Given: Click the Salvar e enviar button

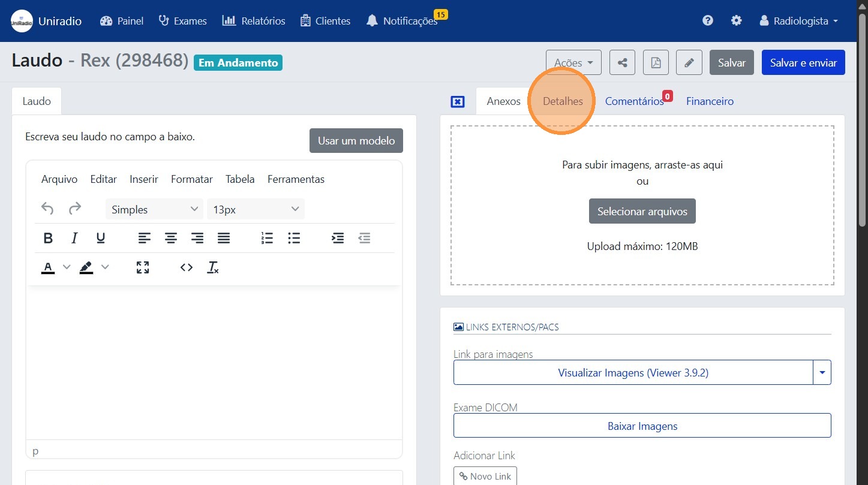Looking at the screenshot, I should [x=803, y=62].
